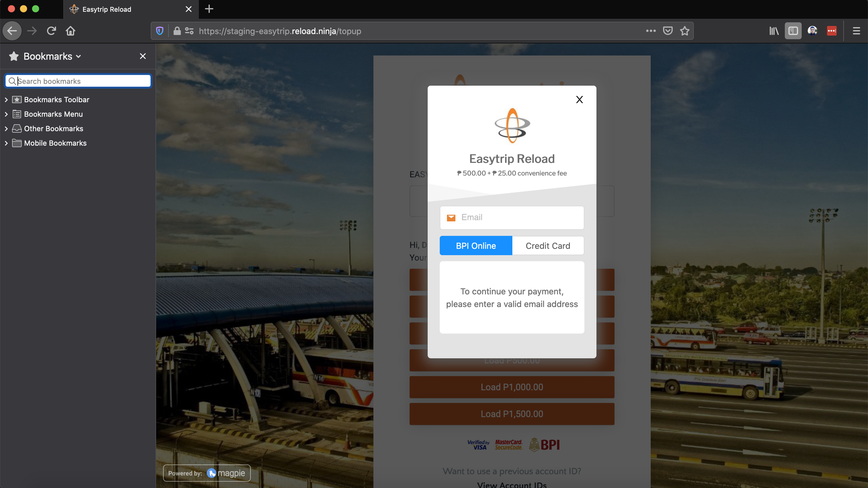This screenshot has height=488, width=868.
Task: Select the Credit Card payment tab
Action: click(x=548, y=246)
